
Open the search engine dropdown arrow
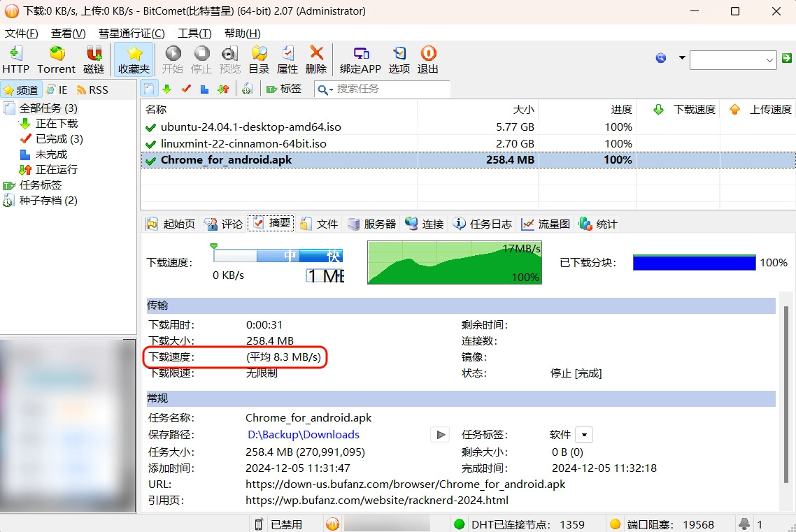click(x=682, y=58)
